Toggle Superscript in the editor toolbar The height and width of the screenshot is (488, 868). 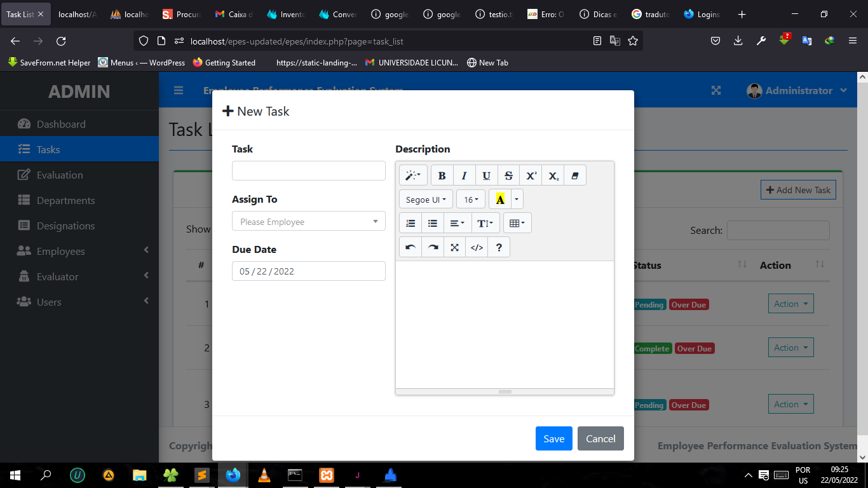coord(531,175)
